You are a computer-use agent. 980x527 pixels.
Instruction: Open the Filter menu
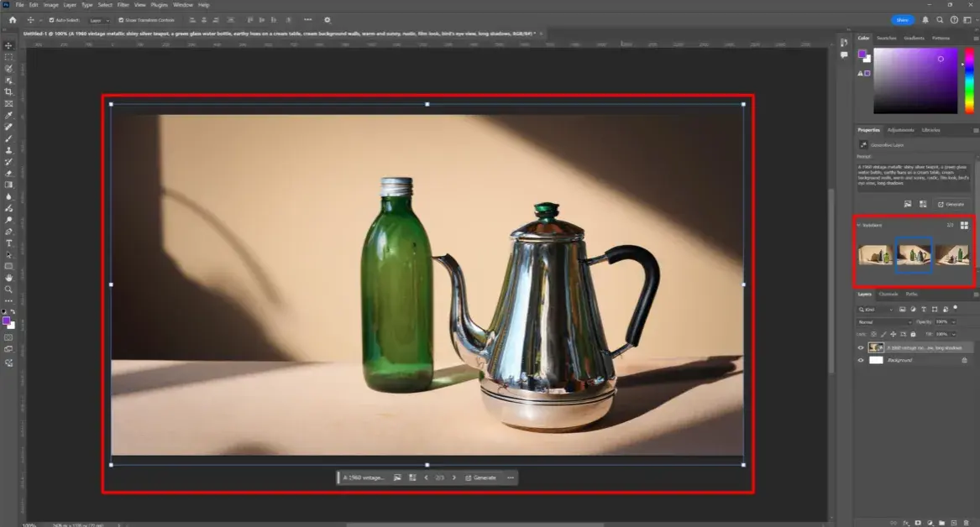tap(123, 4)
